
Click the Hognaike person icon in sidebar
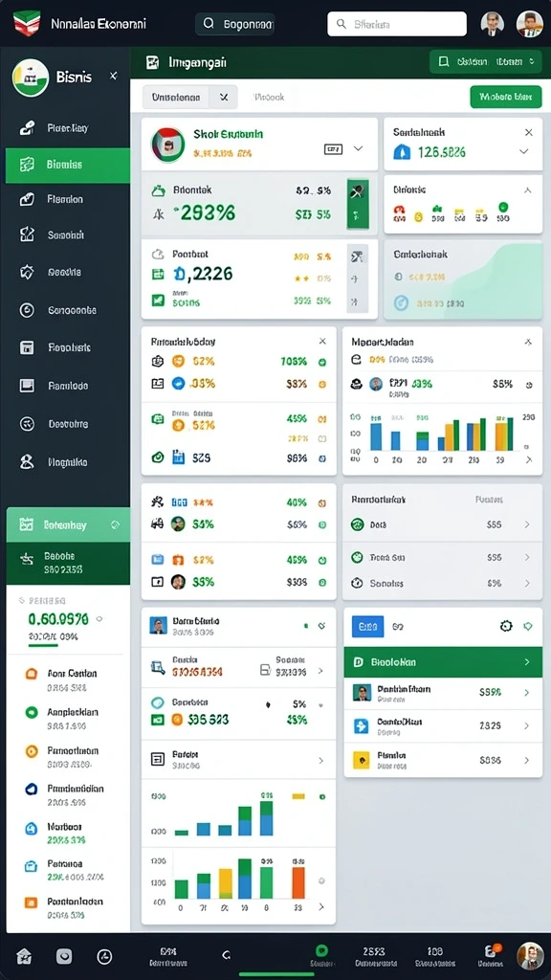click(x=26, y=462)
